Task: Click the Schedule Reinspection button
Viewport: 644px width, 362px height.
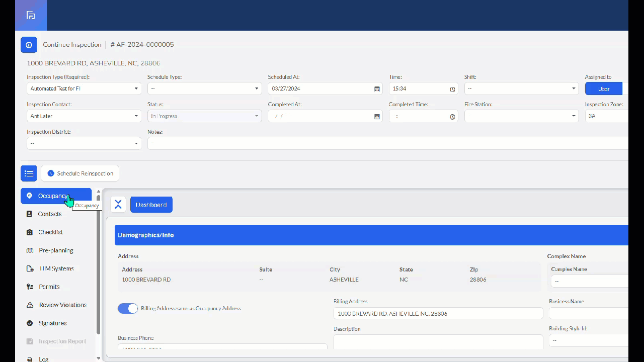Action: pyautogui.click(x=80, y=173)
